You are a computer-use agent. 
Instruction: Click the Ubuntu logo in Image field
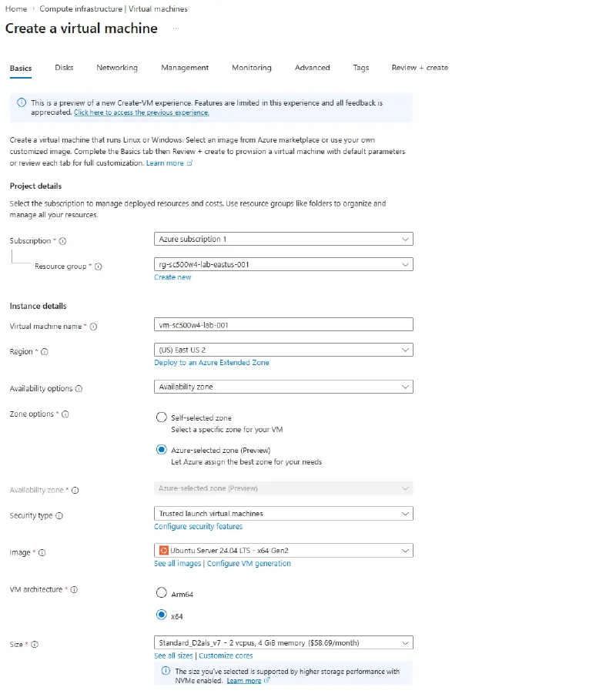(164, 551)
